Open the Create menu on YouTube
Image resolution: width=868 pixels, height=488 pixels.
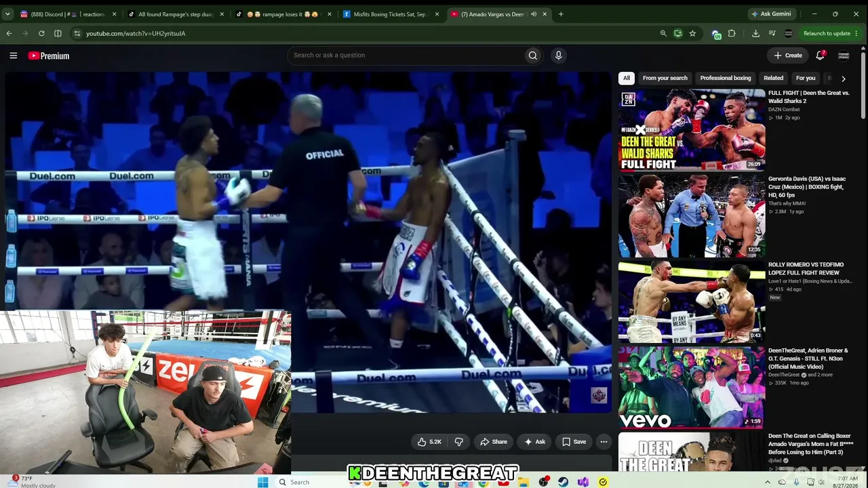pos(788,56)
